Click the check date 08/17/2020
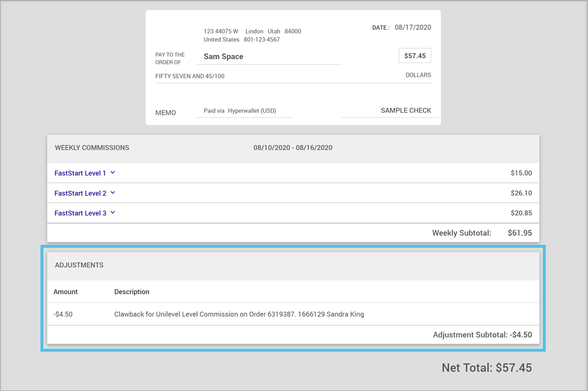This screenshot has width=588, height=391. (413, 28)
